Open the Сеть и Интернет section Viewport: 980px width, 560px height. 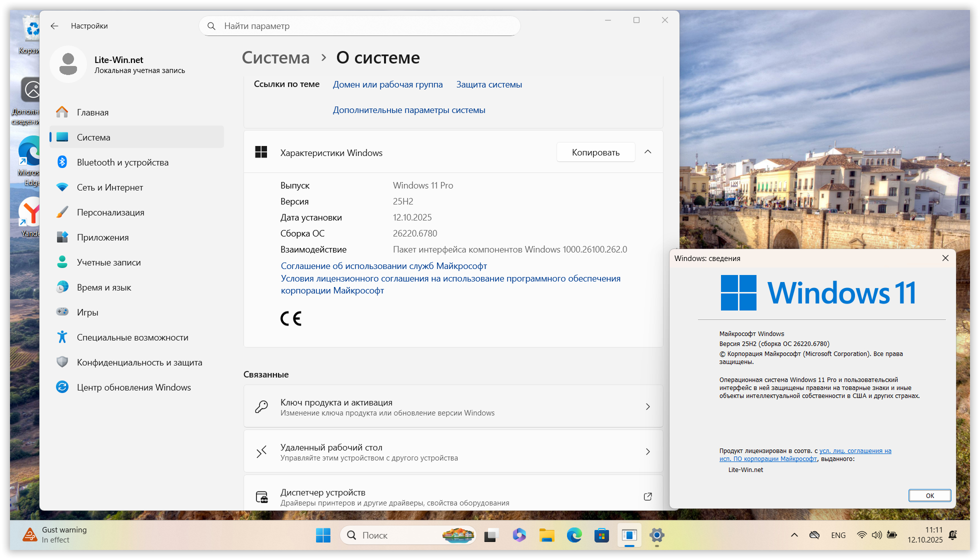(110, 187)
